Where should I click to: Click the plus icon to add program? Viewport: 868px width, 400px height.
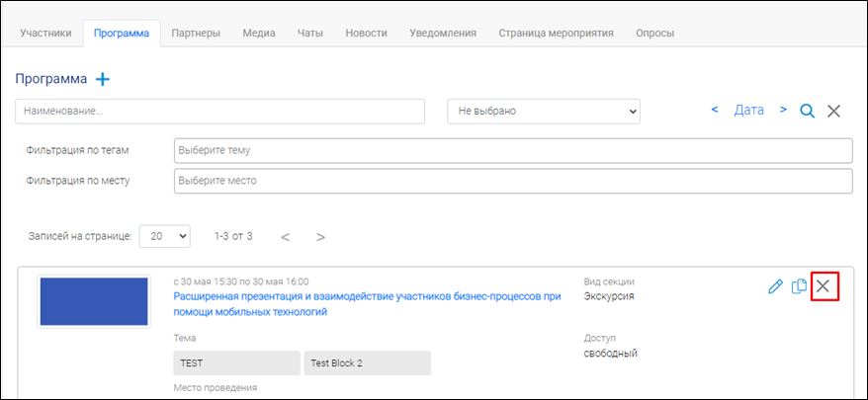click(103, 79)
